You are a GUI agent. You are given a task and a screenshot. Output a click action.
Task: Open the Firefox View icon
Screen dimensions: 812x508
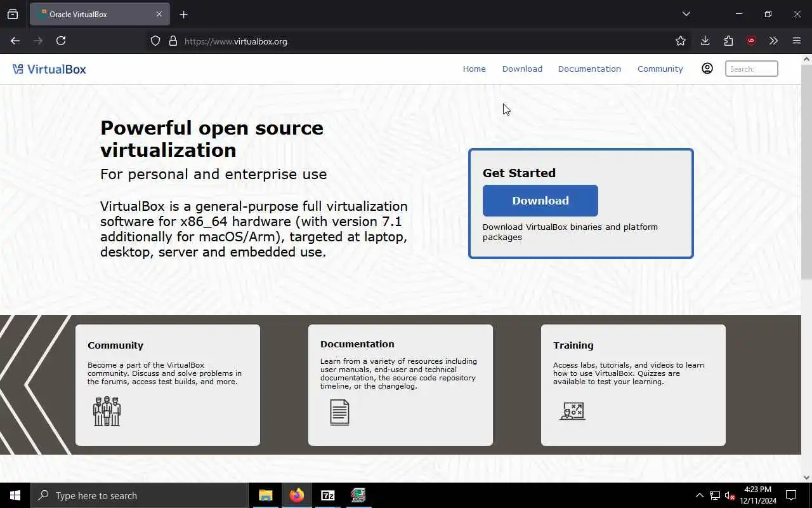click(x=13, y=14)
